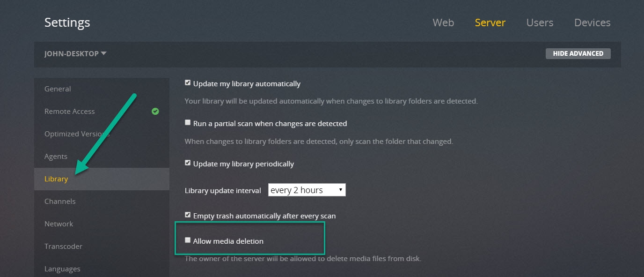
Task: Open the Library update interval dropdown
Action: click(x=307, y=190)
